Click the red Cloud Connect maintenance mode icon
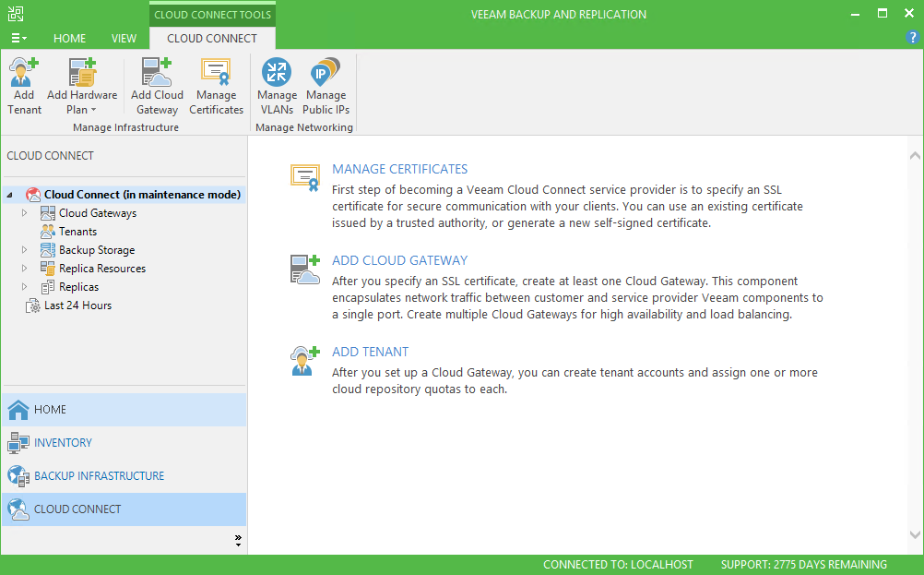Viewport: 924px width, 575px height. tap(33, 195)
